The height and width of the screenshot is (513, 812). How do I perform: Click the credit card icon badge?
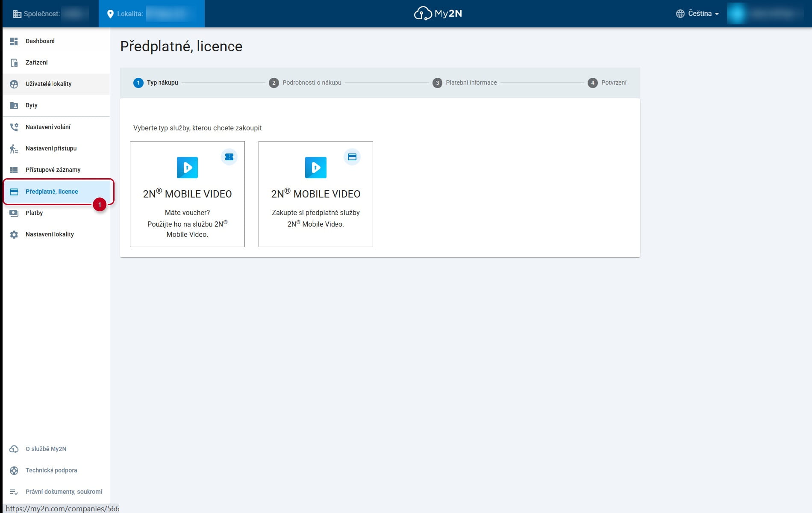(x=352, y=157)
